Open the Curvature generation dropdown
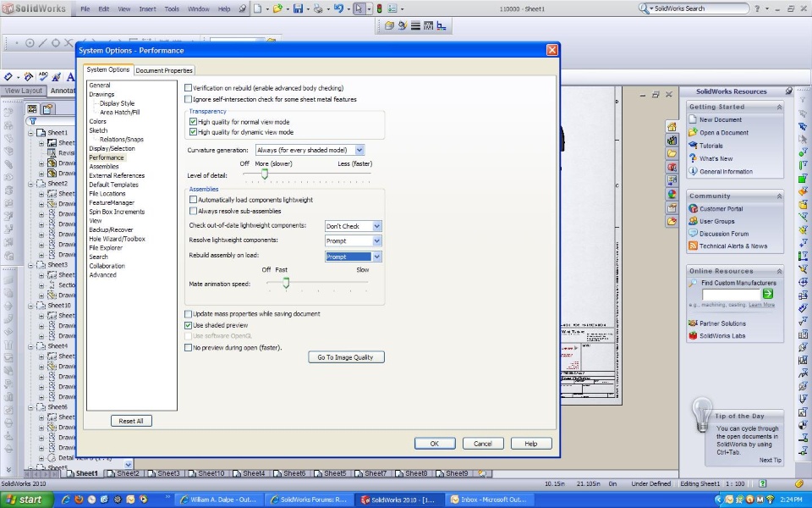 click(359, 150)
